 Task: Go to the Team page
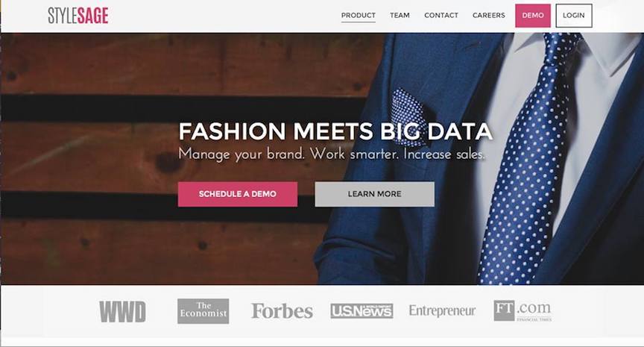(x=400, y=15)
